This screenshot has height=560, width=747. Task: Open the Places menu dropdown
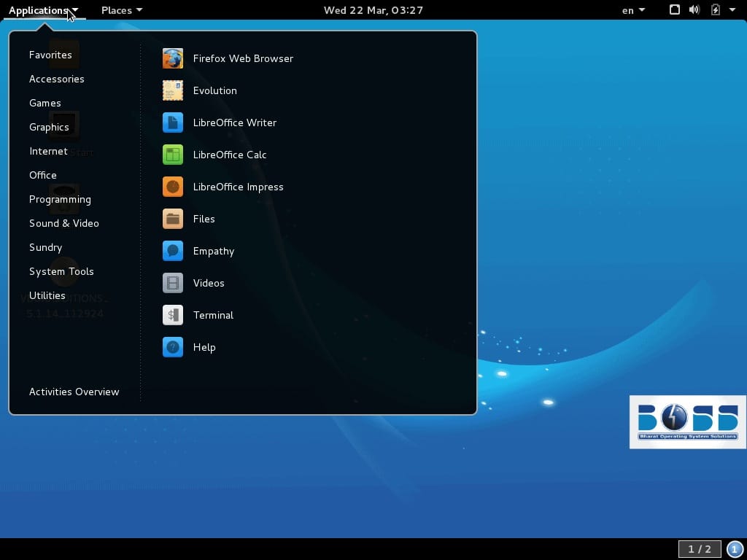point(122,10)
